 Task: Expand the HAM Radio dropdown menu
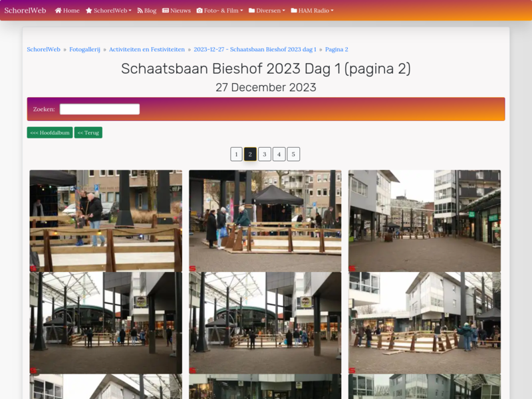pos(312,11)
